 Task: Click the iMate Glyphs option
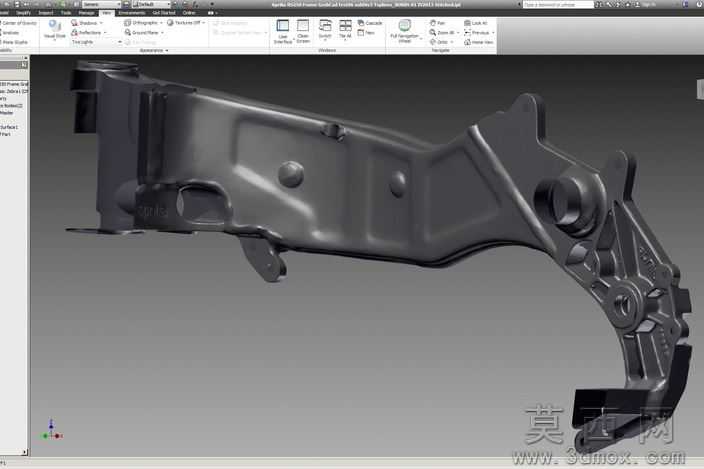pos(14,42)
